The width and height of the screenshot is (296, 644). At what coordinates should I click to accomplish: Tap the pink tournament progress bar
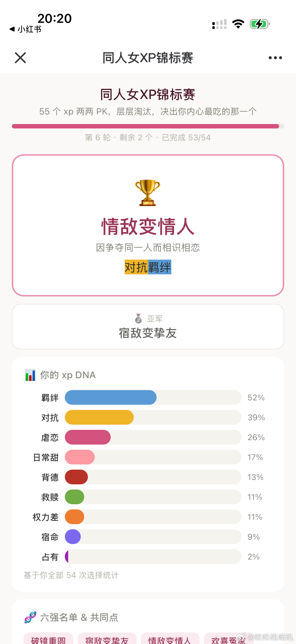click(x=148, y=126)
